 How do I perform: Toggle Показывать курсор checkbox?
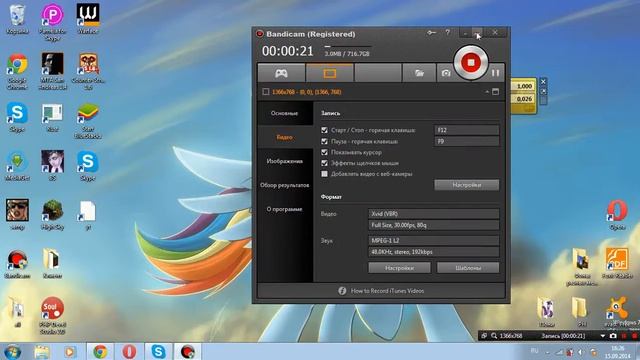[x=324, y=152]
